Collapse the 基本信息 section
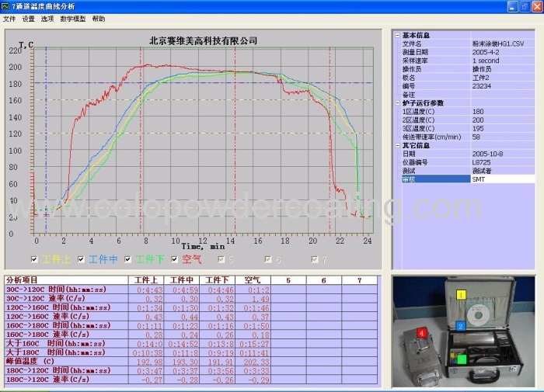Screen dimensions: 544x392 click(x=398, y=36)
